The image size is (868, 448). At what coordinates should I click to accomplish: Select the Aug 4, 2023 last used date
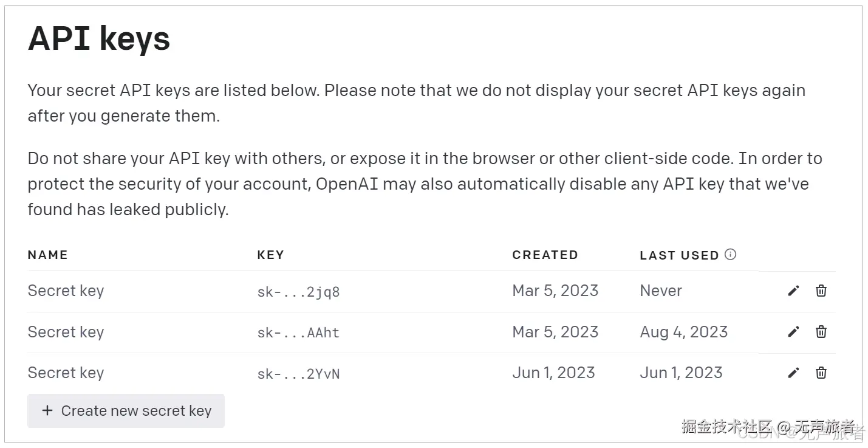[683, 332]
